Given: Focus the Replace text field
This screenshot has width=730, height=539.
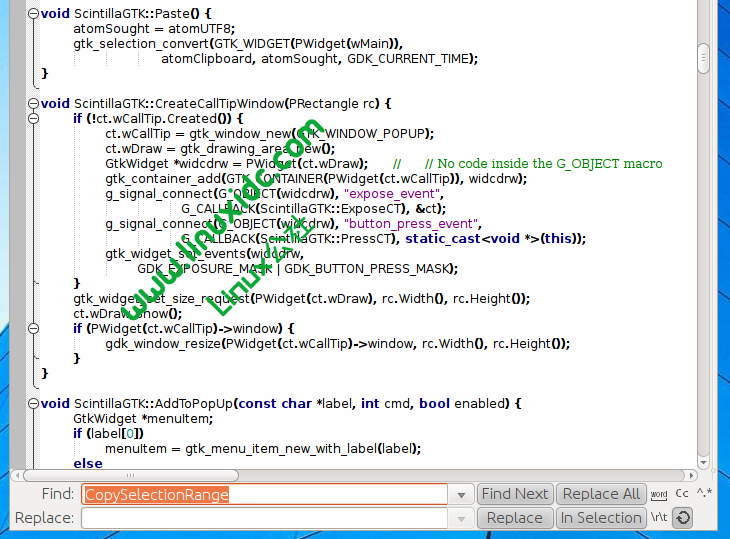Looking at the screenshot, I should [x=264, y=518].
